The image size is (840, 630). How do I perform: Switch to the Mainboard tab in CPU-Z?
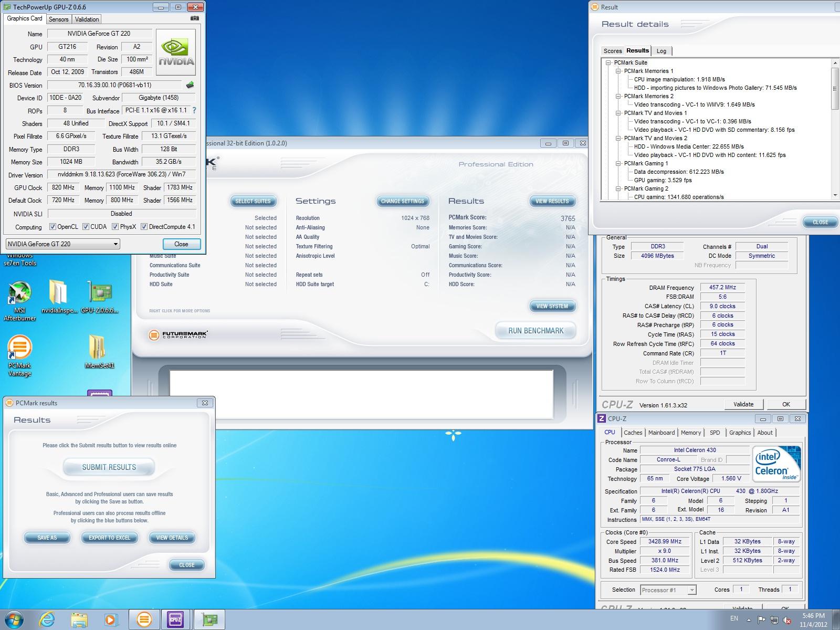[661, 433]
